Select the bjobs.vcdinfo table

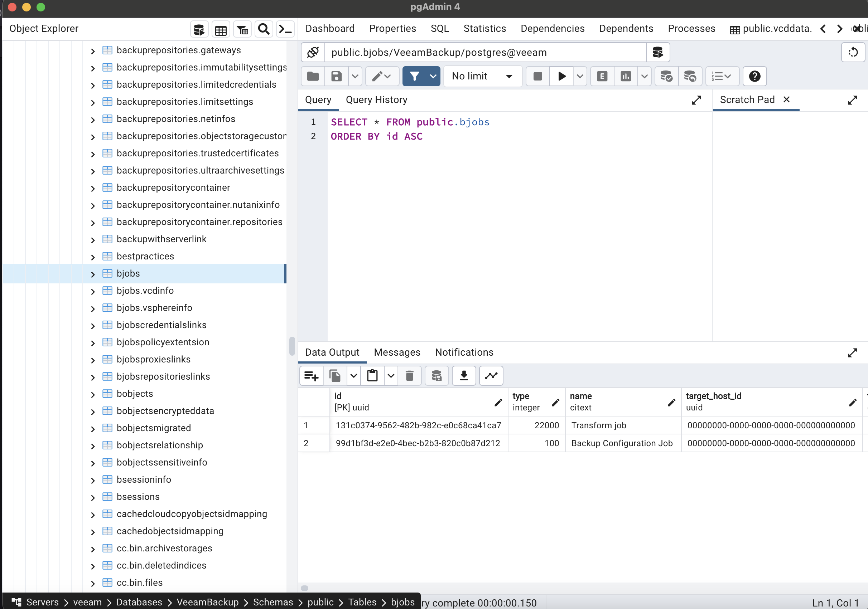(145, 291)
